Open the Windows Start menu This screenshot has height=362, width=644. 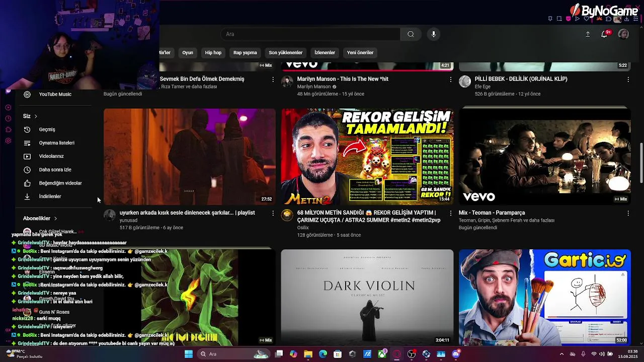[x=189, y=354]
